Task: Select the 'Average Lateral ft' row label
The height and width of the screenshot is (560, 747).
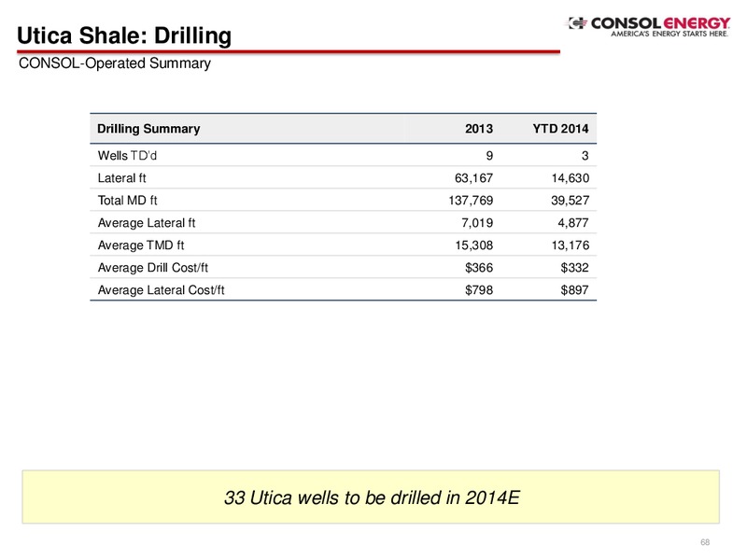Action: pyautogui.click(x=147, y=223)
